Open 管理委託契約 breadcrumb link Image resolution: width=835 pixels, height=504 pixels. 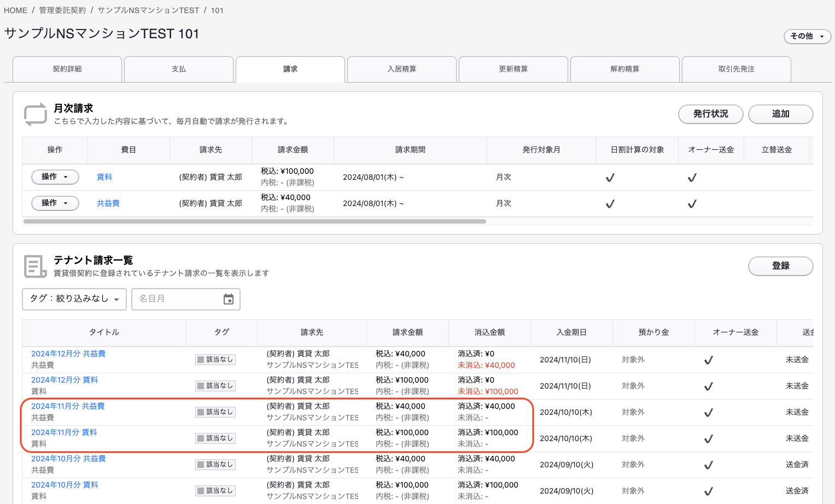click(x=62, y=10)
